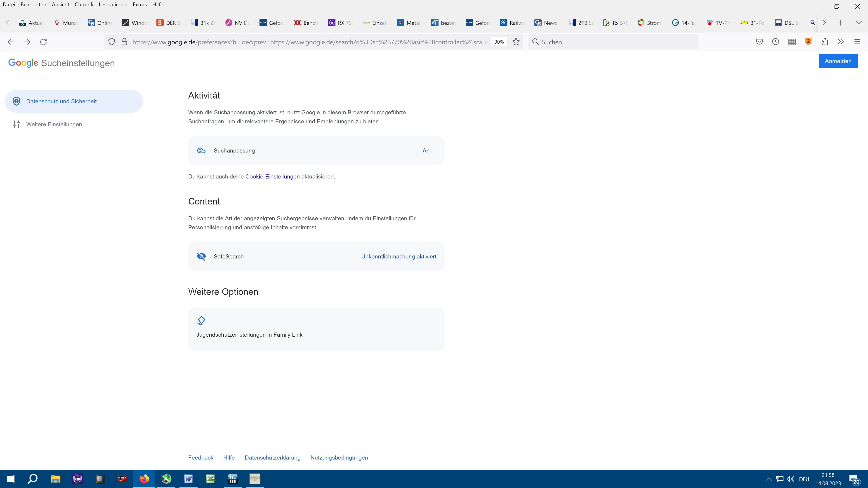Open Firefox hamburger application menu
This screenshot has width=868, height=488.
[x=857, y=42]
